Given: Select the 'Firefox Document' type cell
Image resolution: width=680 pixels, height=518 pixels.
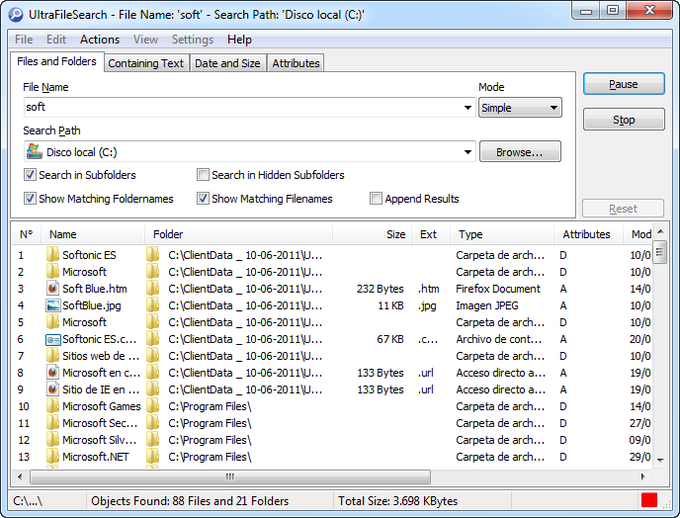Looking at the screenshot, I should (x=498, y=289).
